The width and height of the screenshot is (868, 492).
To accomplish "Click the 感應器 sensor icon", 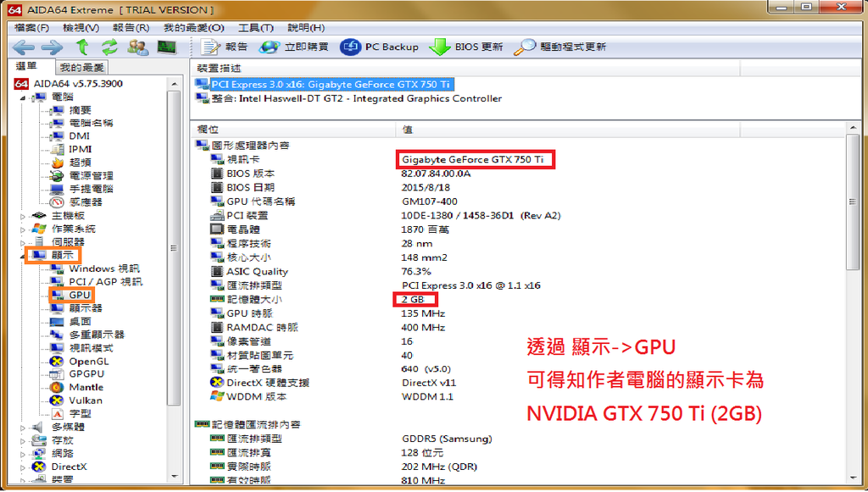I will coord(57,202).
